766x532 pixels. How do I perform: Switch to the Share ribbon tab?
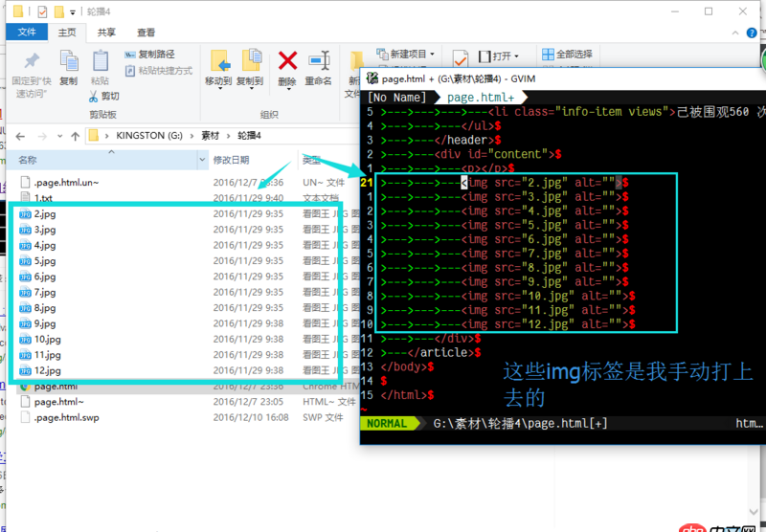[x=106, y=33]
